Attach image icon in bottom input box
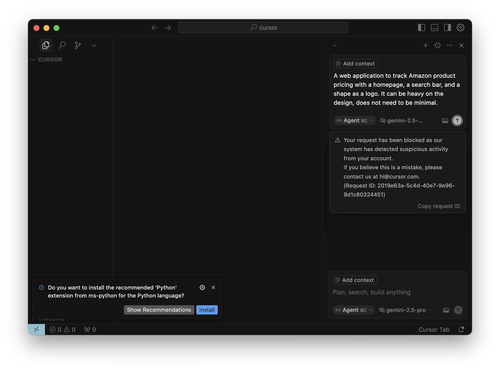 (446, 310)
